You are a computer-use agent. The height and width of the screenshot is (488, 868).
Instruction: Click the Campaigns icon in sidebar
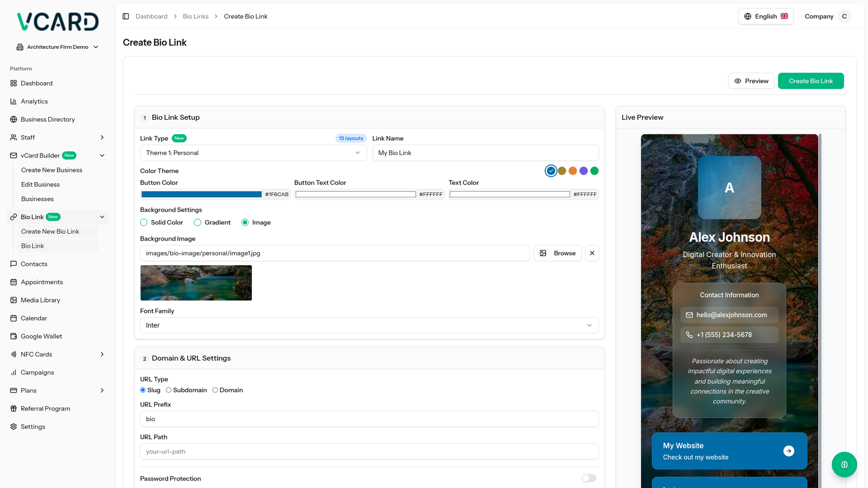point(14,373)
